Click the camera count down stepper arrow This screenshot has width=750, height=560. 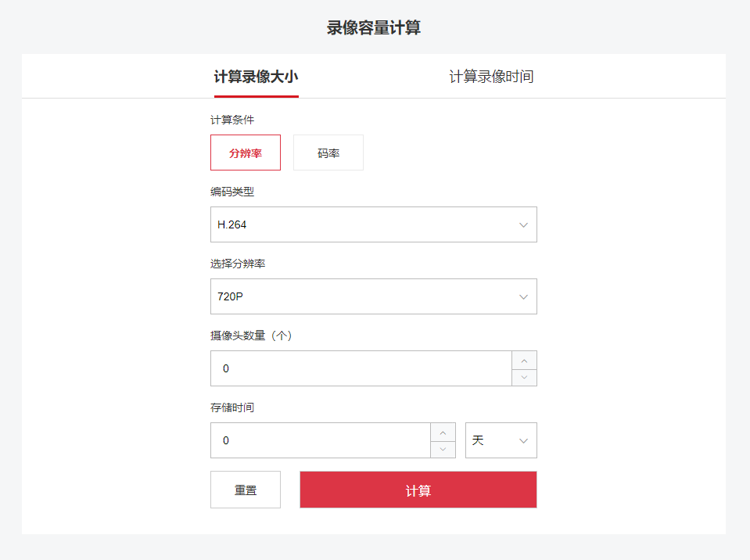pos(524,376)
